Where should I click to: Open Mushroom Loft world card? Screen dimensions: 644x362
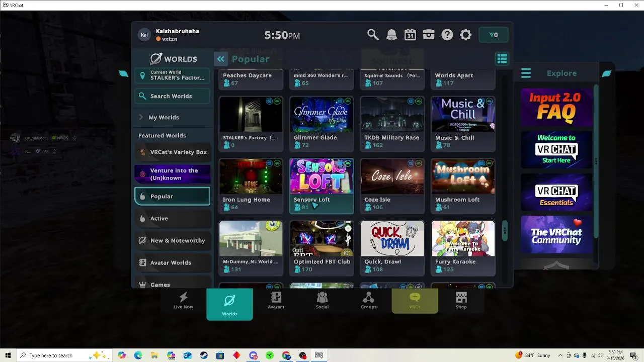(x=463, y=186)
